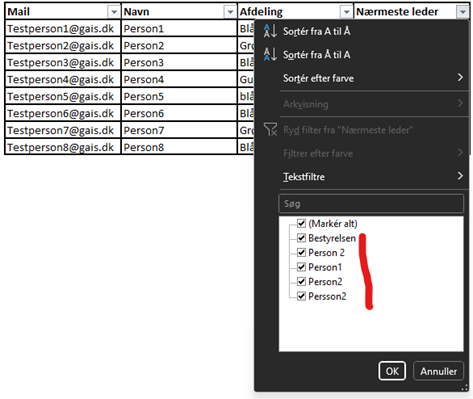Select cell Testperson2@gais.dk
The height and width of the screenshot is (399, 473).
[63, 46]
